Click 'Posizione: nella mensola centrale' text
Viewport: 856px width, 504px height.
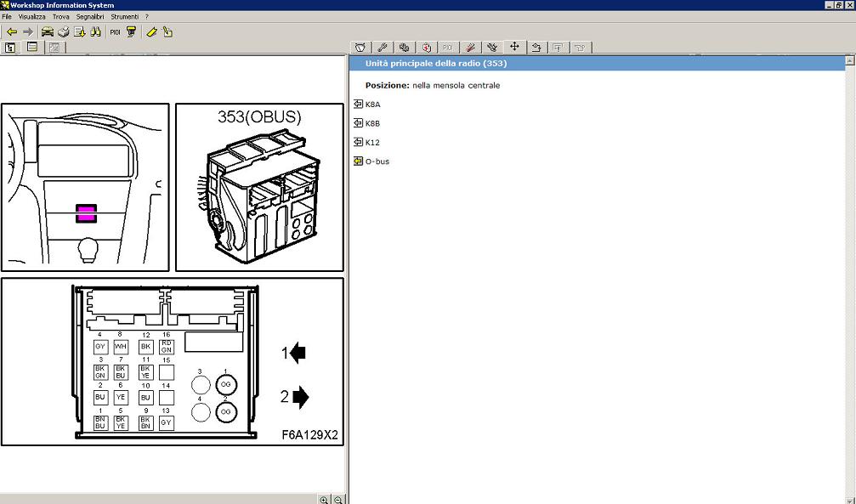pos(433,86)
